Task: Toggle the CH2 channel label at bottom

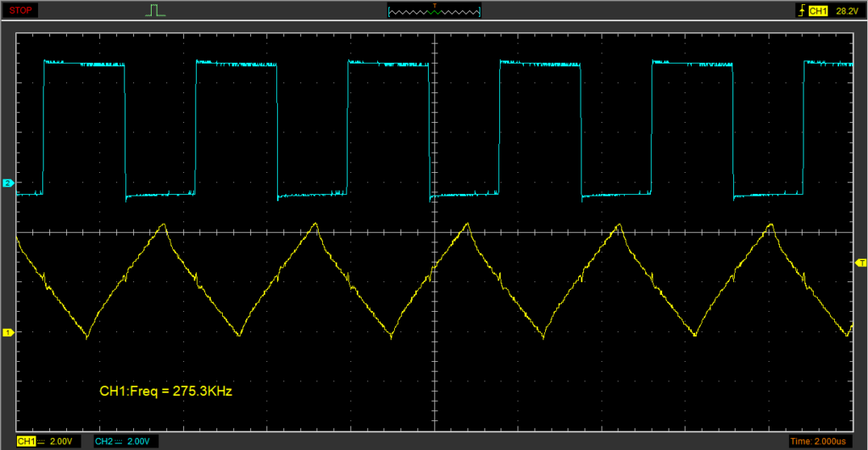Action: 103,442
